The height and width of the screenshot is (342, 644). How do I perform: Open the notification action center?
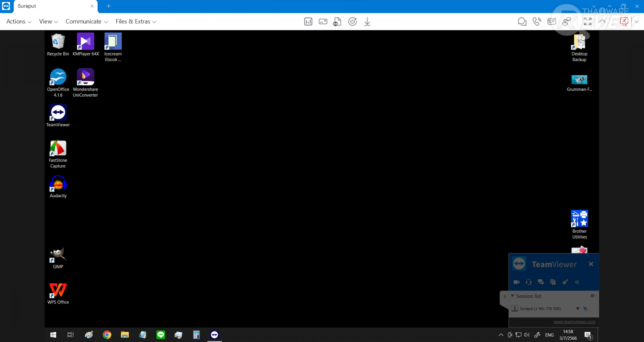(x=588, y=335)
